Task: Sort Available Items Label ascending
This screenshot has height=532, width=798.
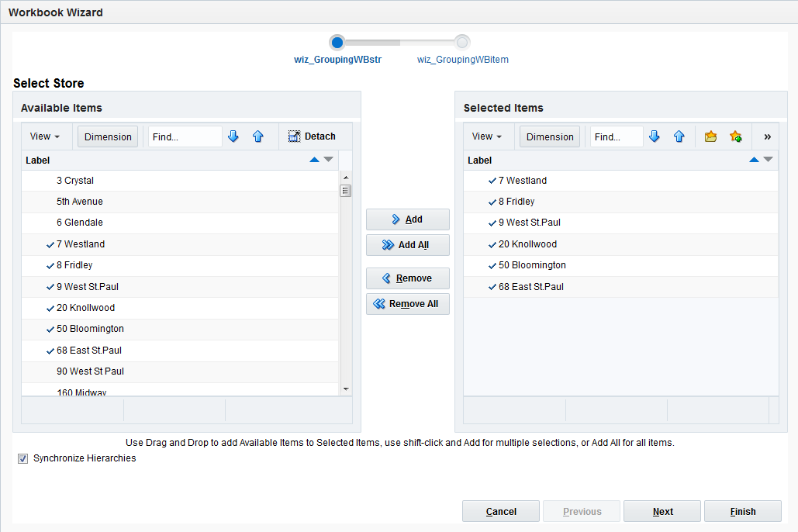Action: tap(315, 160)
